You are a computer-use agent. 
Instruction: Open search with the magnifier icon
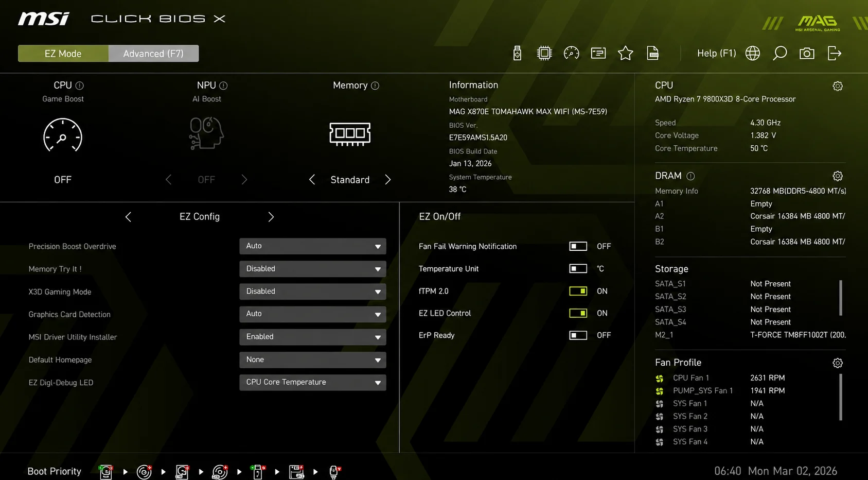coord(780,53)
